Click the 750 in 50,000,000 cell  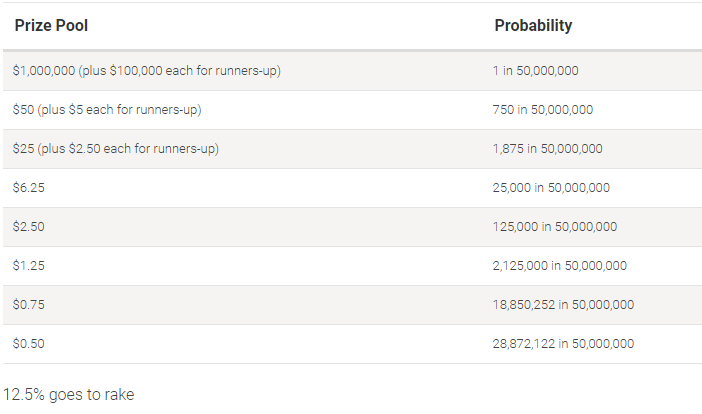click(543, 110)
